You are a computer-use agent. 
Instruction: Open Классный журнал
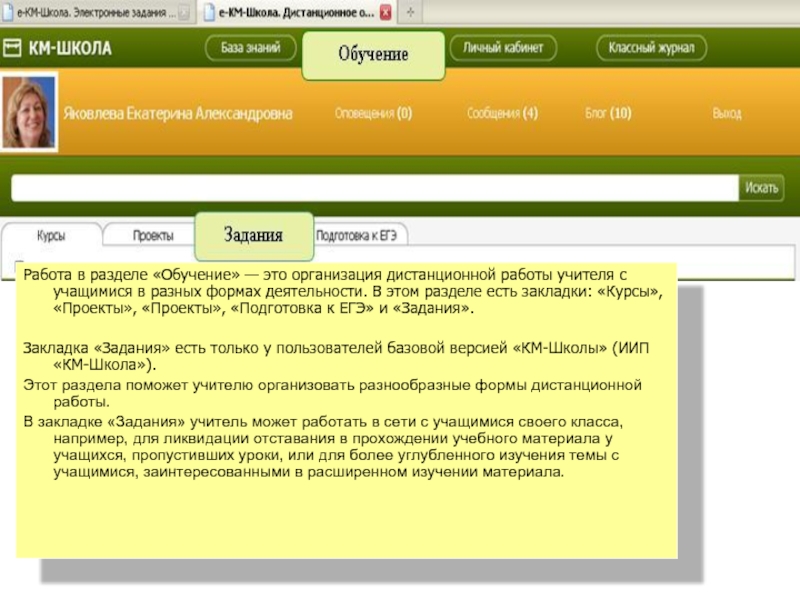651,48
